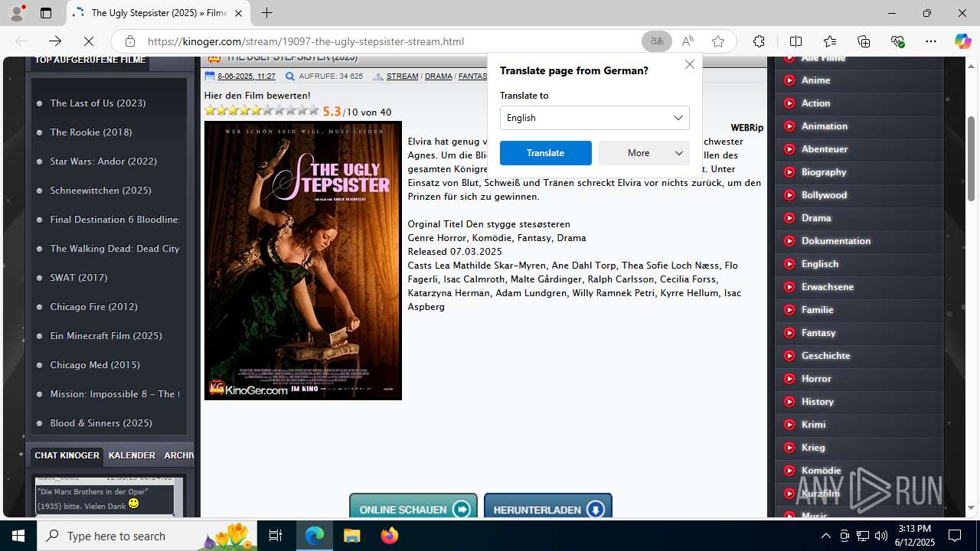Select Bollywood genre in sidebar
This screenshot has width=980, height=551.
point(825,194)
